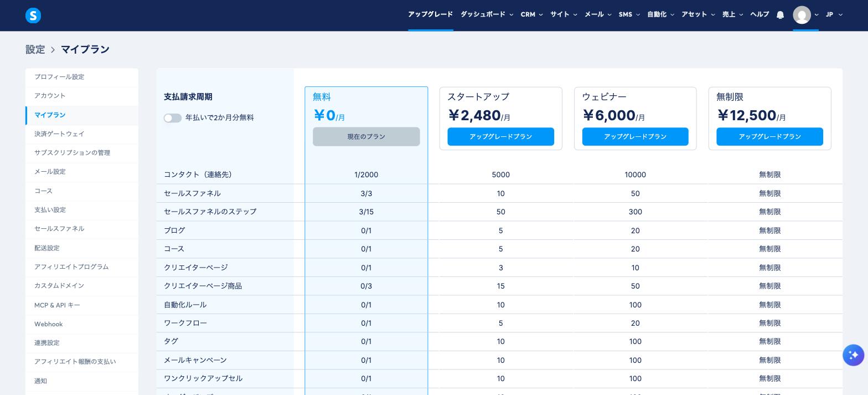
Task: Expand the 自動化 dropdown menu
Action: (x=661, y=14)
